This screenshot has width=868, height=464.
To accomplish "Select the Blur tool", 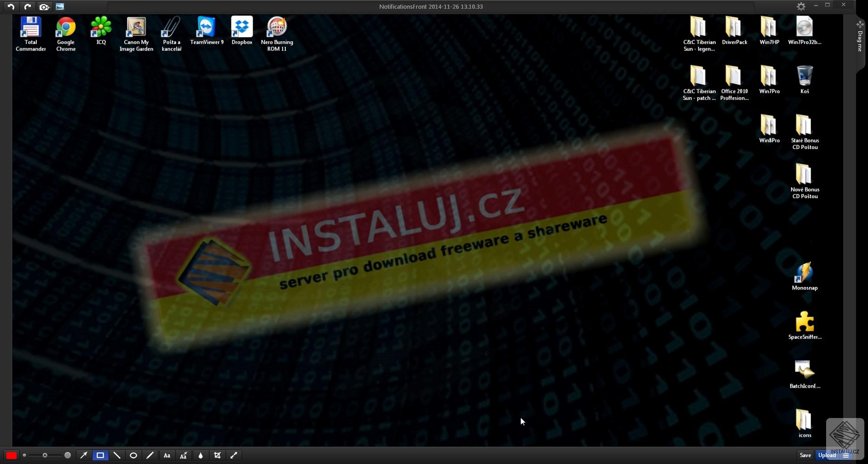I will (201, 455).
